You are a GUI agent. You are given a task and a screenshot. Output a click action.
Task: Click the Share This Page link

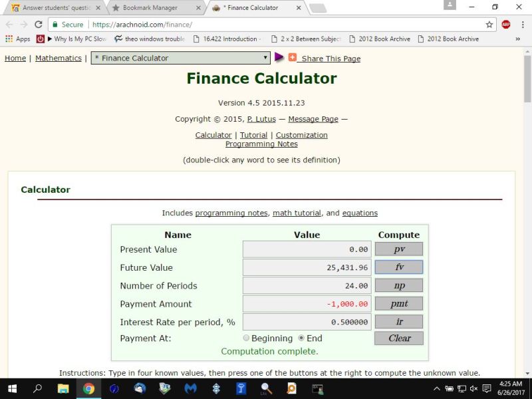tap(331, 59)
